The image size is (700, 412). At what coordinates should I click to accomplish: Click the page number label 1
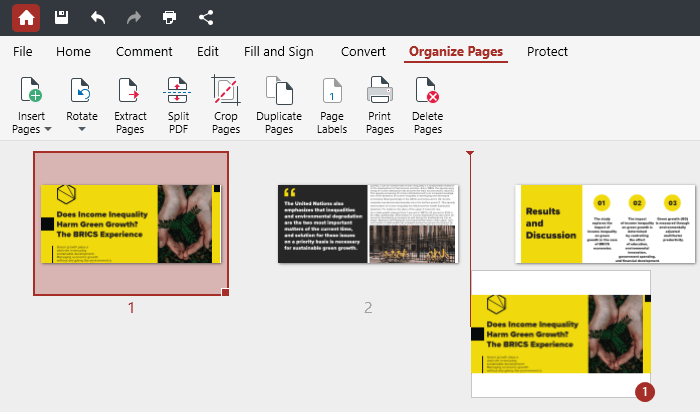131,308
